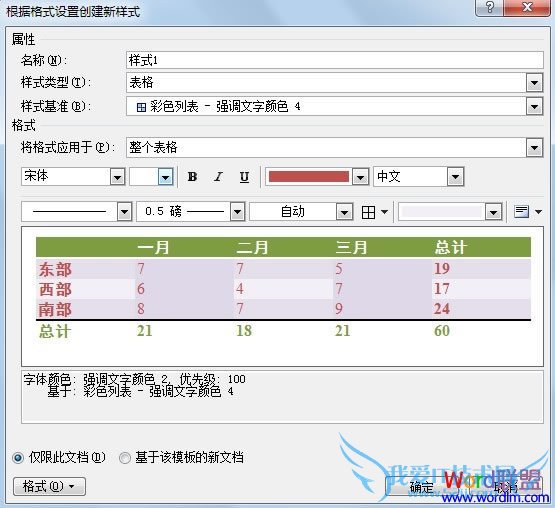This screenshot has height=508, width=555.
Task: Expand borders button arrow
Action: pos(384,212)
